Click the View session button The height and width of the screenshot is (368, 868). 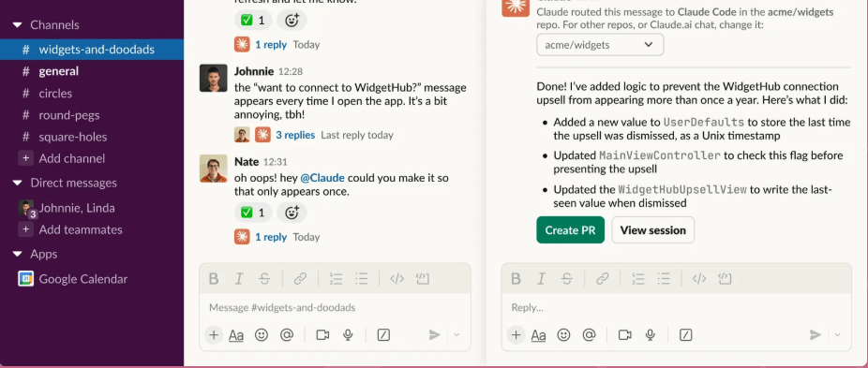click(x=652, y=230)
